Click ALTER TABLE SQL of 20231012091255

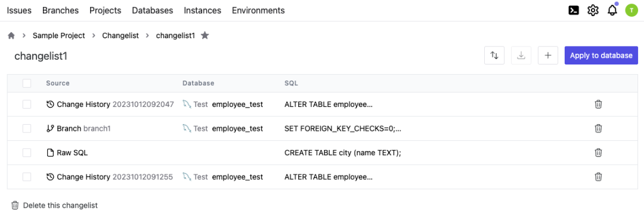[328, 177]
